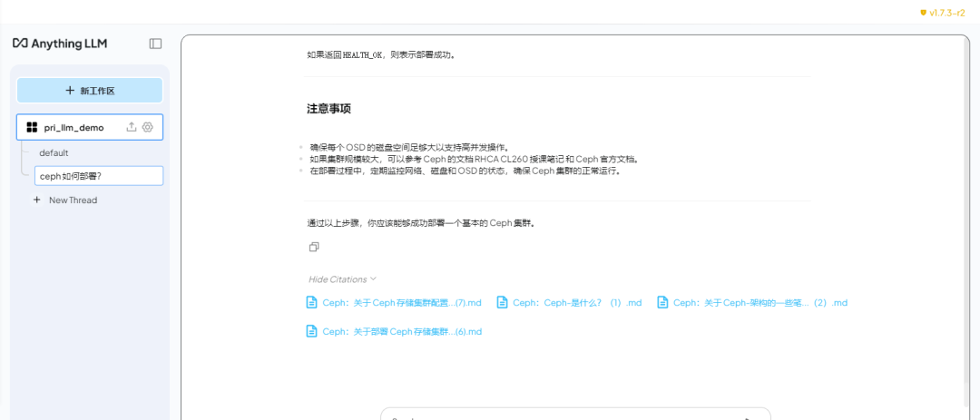Click file icon of the (6).md citation
Screen dimensions: 980x420
312,331
